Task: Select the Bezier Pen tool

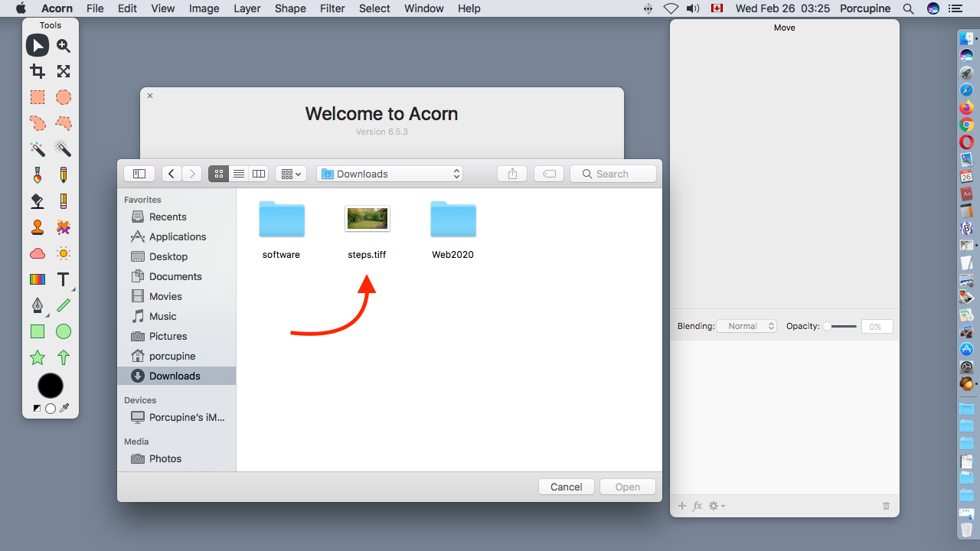Action: pos(38,305)
